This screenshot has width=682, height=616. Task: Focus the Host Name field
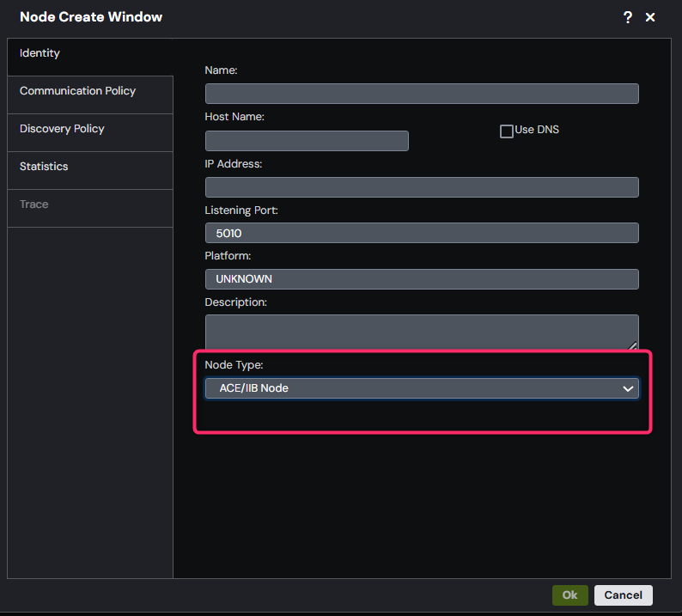pos(307,141)
